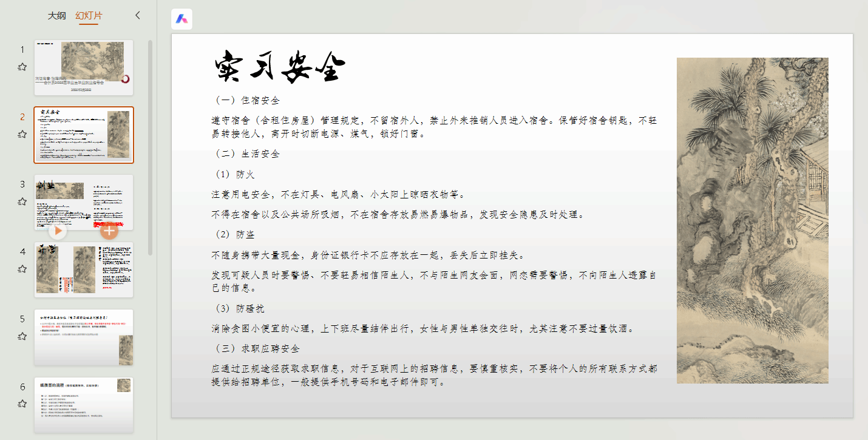
Task: Go to slide 5 thumbnail
Action: click(84, 337)
